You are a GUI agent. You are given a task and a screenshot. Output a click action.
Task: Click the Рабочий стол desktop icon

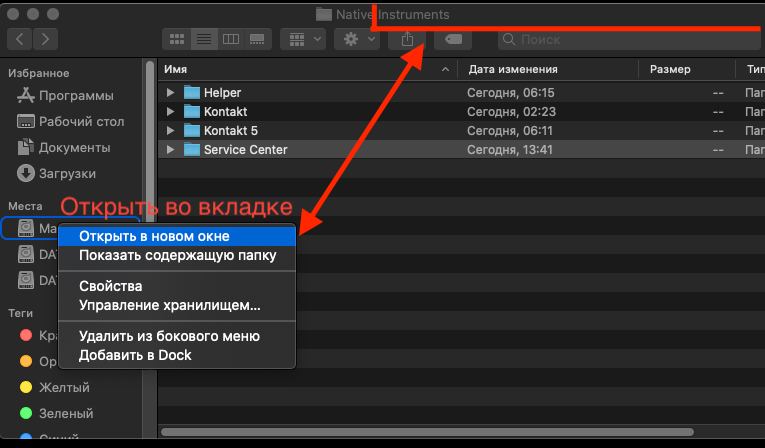(25, 121)
